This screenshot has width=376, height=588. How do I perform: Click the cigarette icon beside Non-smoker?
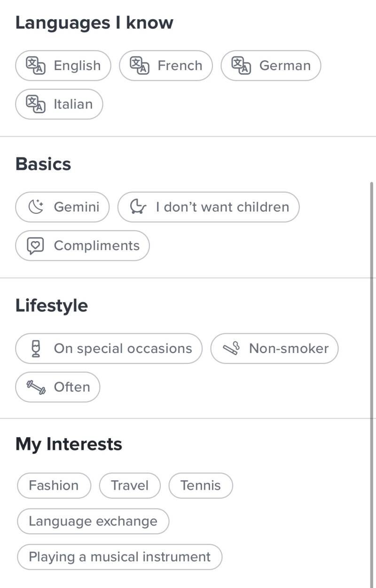tap(231, 349)
